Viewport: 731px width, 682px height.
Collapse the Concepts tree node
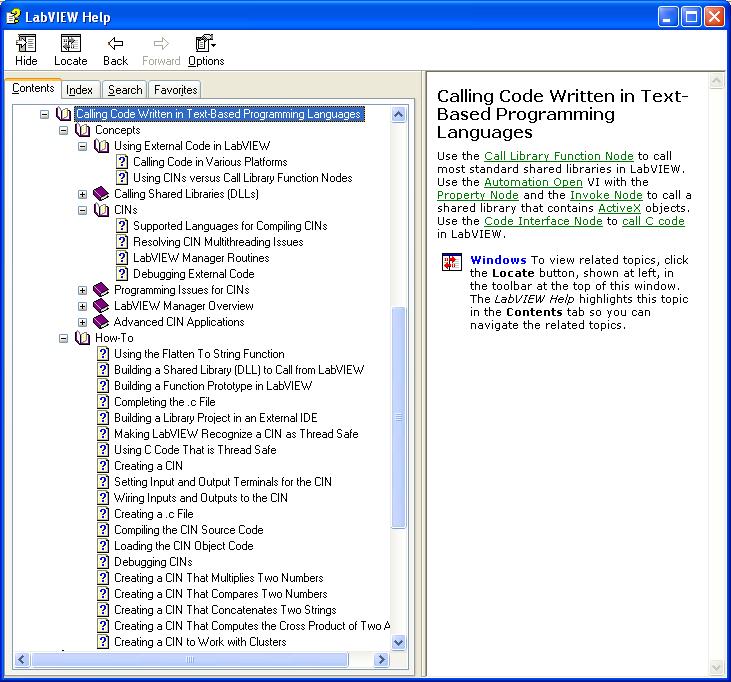pos(63,131)
